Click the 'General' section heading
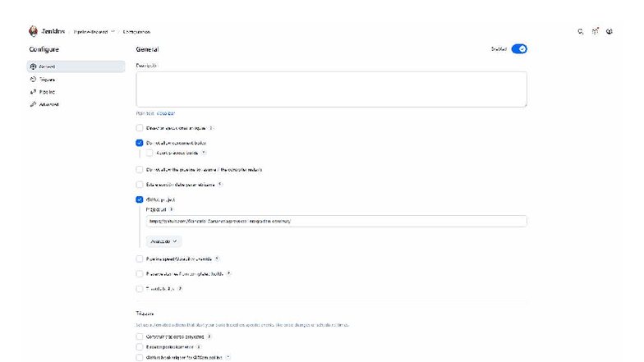The height and width of the screenshot is (362, 644). click(148, 49)
